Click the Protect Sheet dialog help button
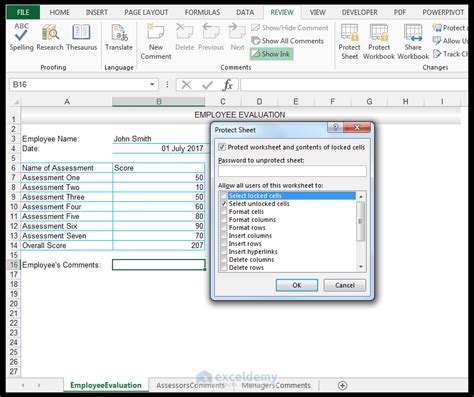The image size is (474, 397). (x=335, y=127)
